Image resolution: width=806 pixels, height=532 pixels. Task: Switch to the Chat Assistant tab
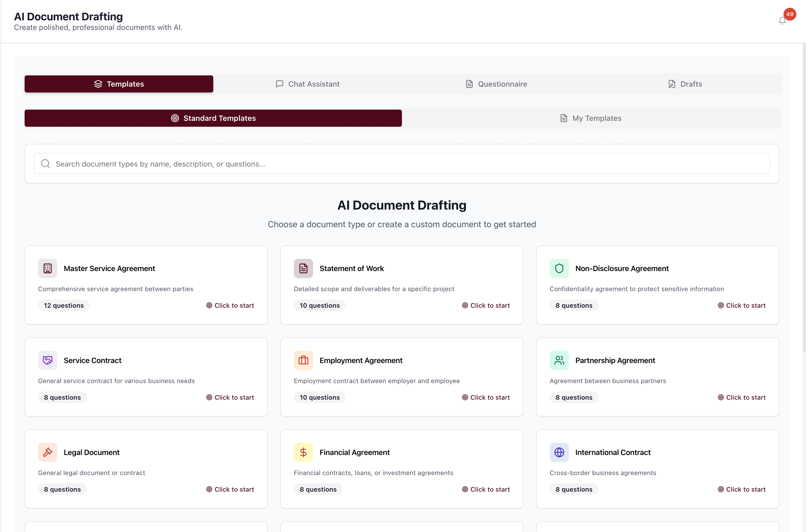coord(307,84)
